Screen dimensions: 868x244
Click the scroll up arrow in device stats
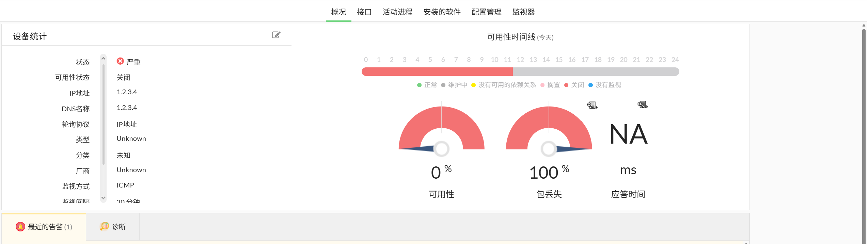[104, 58]
